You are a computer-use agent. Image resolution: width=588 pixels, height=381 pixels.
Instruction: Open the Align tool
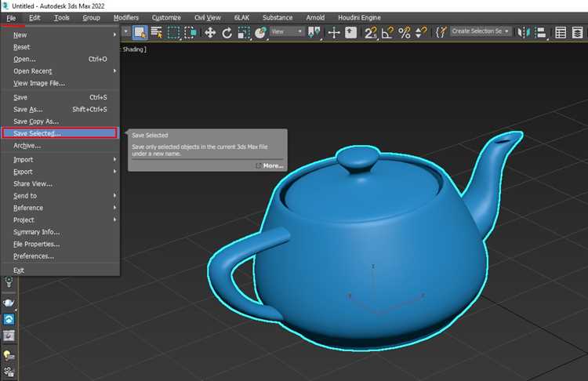tap(540, 33)
